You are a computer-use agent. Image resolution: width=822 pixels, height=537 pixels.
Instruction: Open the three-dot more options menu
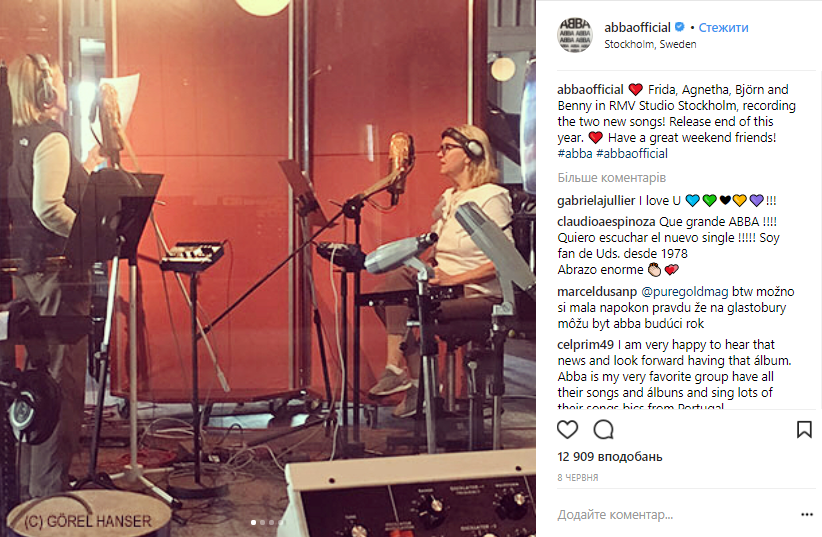(807, 514)
